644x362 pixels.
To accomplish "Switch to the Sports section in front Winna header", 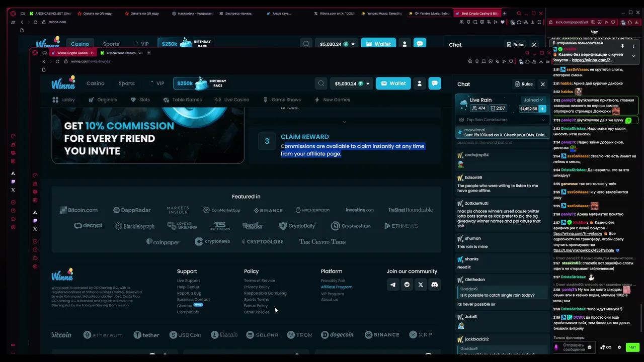I will click(x=126, y=83).
